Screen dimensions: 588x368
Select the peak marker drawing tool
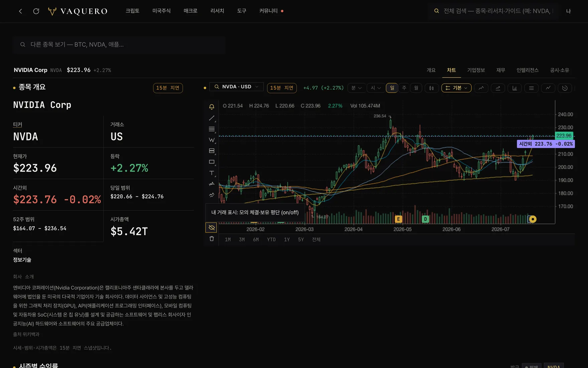(211, 184)
